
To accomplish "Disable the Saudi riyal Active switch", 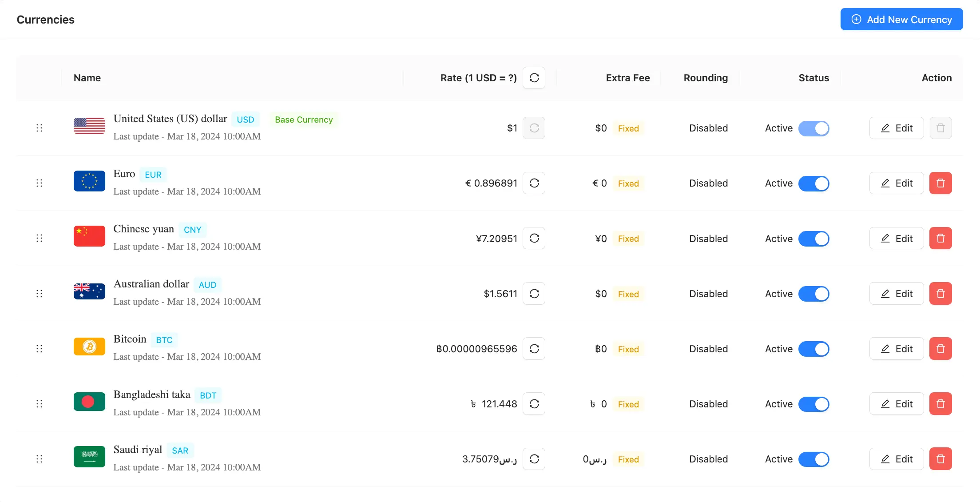I will click(x=813, y=459).
